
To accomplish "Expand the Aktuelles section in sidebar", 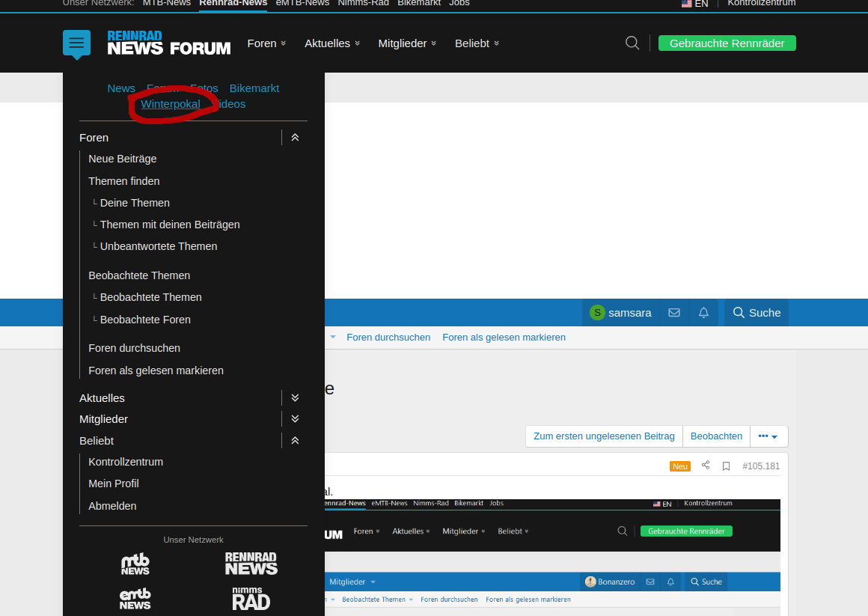I will (x=295, y=398).
